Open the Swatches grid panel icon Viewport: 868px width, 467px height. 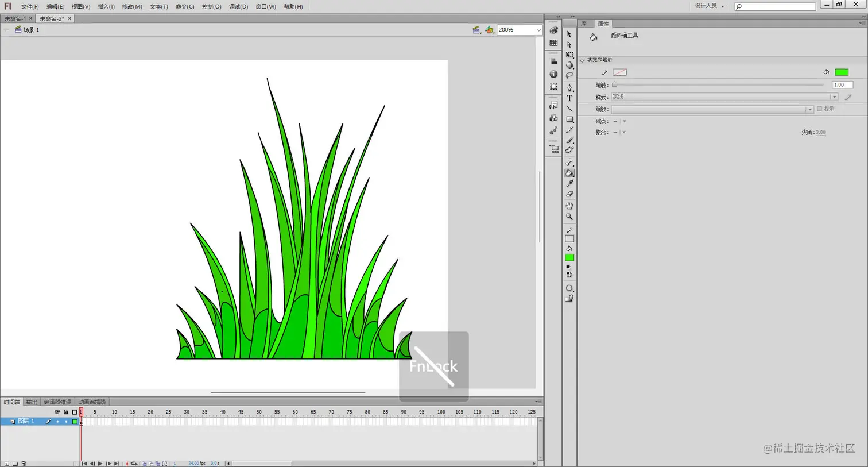[553, 43]
